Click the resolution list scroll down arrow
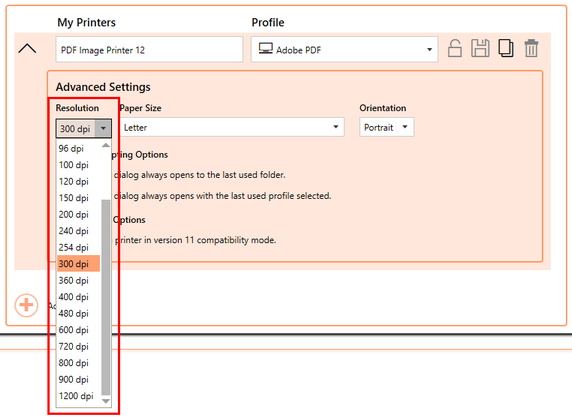 click(x=106, y=401)
